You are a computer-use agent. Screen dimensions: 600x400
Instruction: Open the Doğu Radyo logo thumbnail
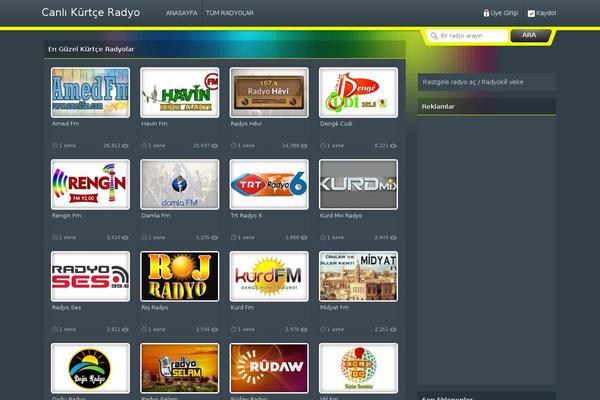(x=90, y=368)
